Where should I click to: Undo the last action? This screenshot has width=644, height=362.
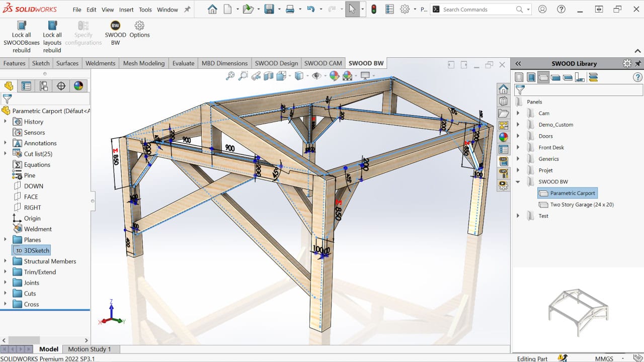coord(311,9)
